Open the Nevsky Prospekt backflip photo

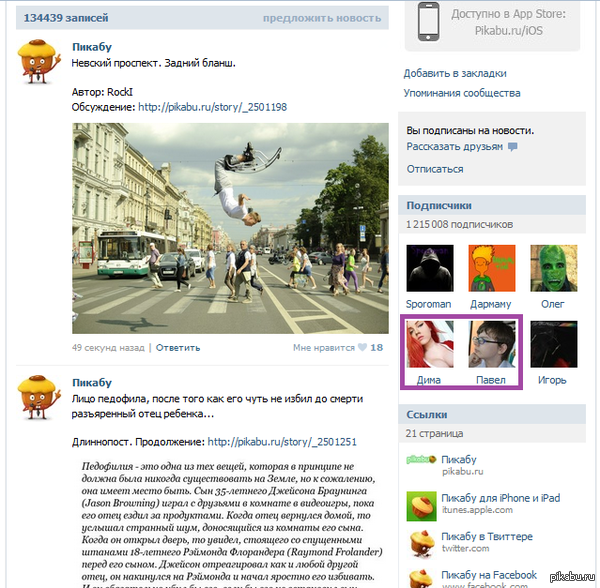[230, 228]
